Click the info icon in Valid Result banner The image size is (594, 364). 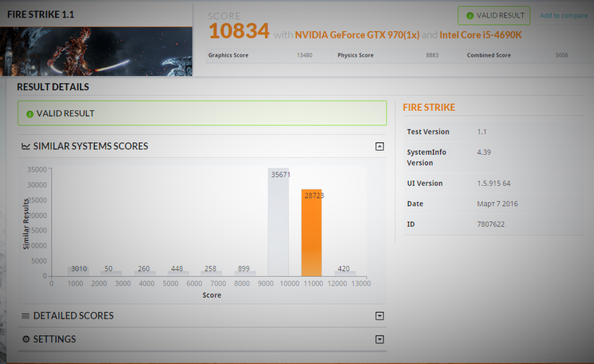point(30,114)
